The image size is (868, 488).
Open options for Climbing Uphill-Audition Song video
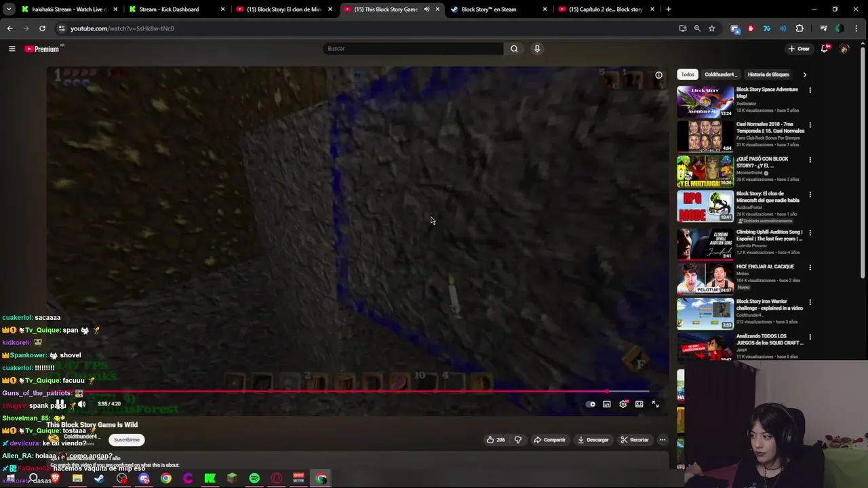[810, 232]
